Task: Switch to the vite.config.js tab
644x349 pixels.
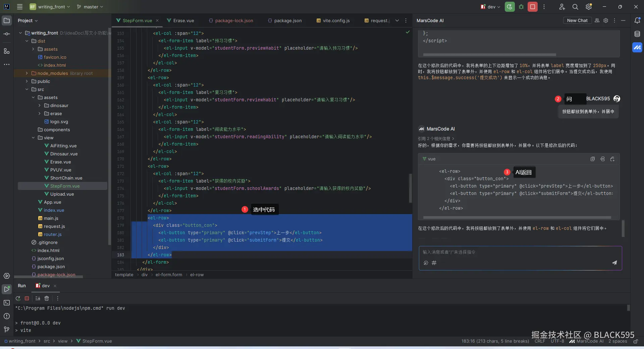Action: (333, 20)
